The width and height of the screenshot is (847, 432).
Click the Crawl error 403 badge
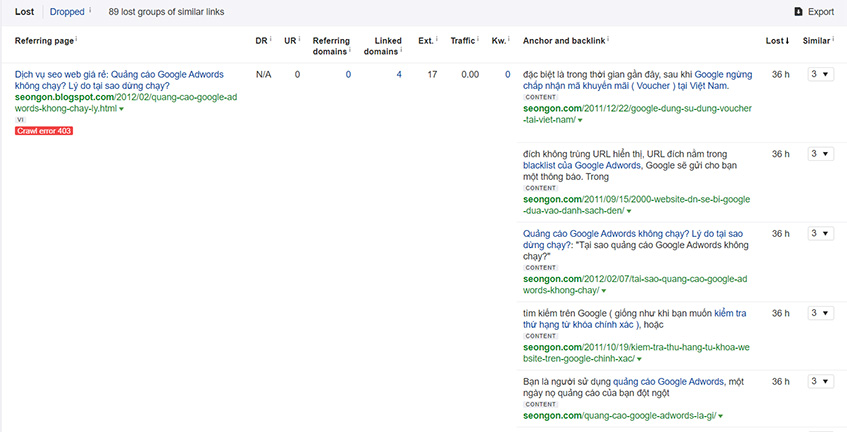pos(44,131)
